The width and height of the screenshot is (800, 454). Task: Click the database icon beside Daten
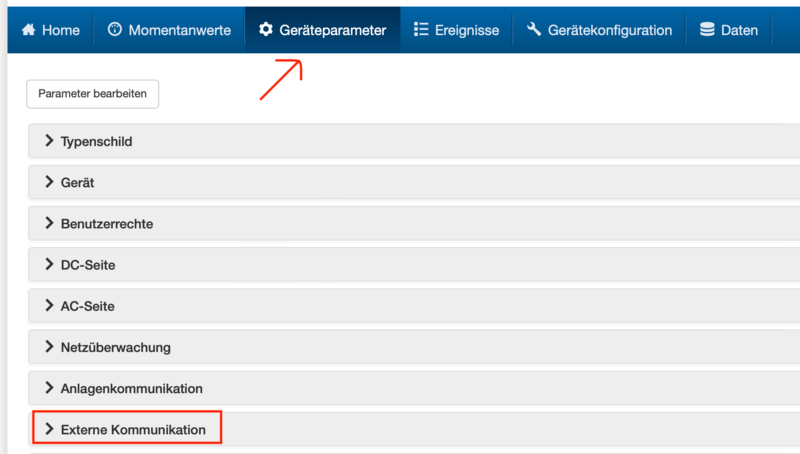pos(707,30)
